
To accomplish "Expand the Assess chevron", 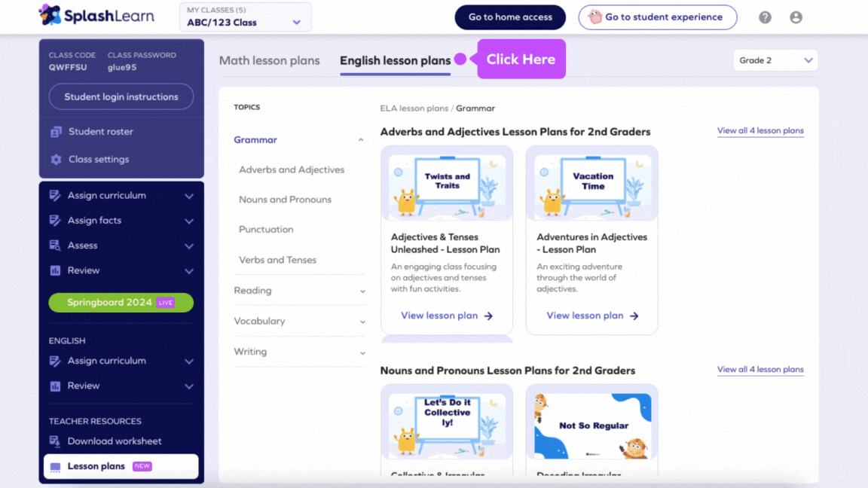I will 189,246.
